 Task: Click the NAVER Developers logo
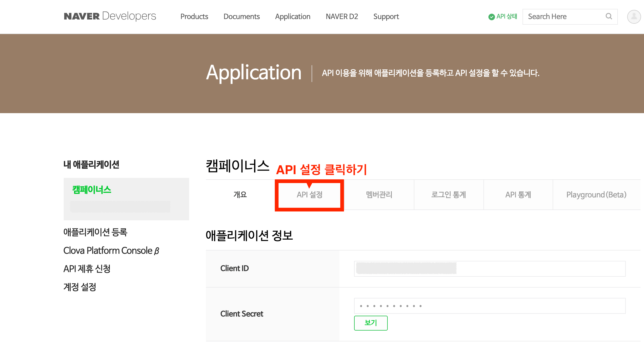click(x=110, y=16)
